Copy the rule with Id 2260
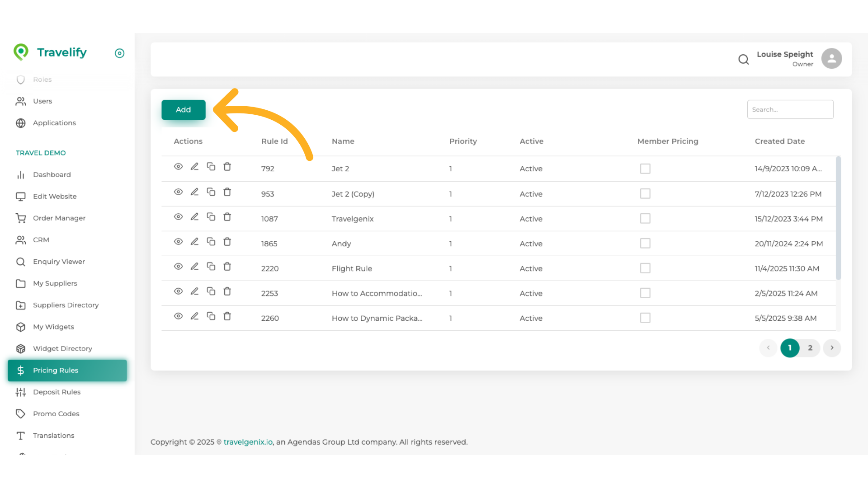 pos(211,316)
